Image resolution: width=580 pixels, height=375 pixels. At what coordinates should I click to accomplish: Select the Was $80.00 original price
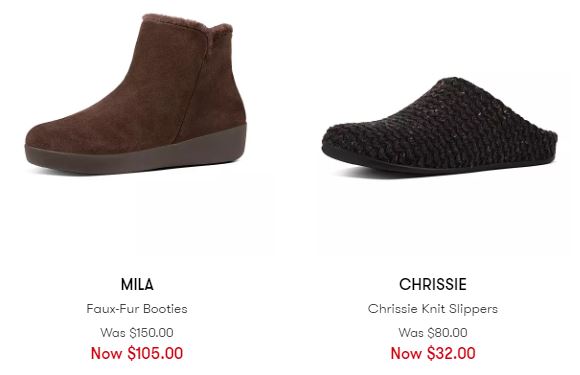pyautogui.click(x=433, y=332)
